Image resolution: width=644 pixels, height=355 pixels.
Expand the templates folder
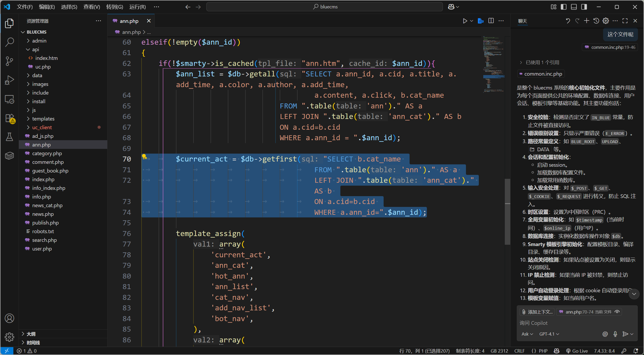(43, 119)
